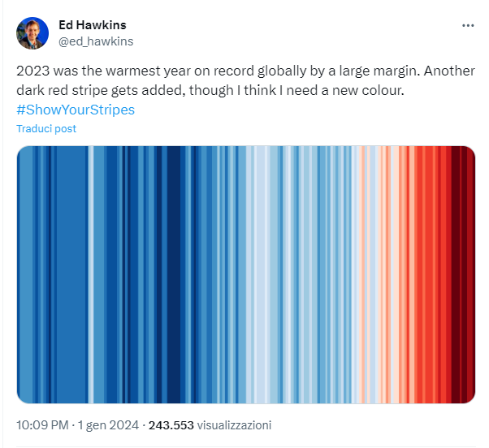Click the second tweet text line about colour
The height and width of the screenshot is (448, 489).
point(210,90)
